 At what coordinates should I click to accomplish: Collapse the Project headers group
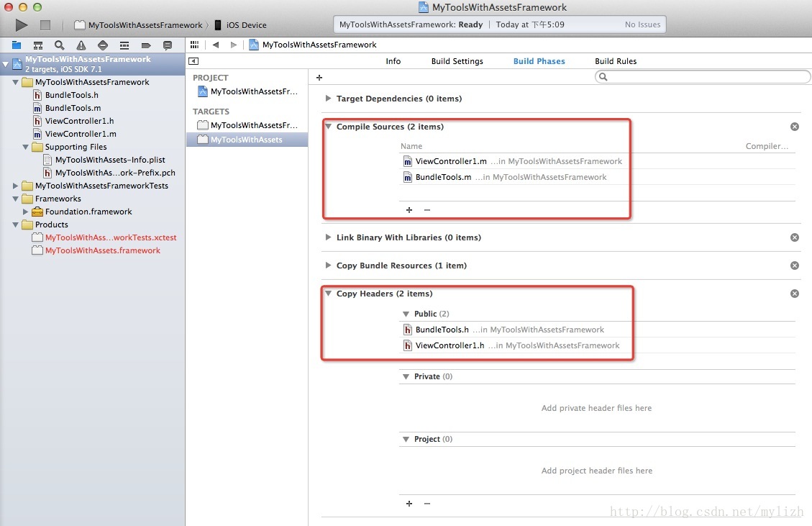406,439
